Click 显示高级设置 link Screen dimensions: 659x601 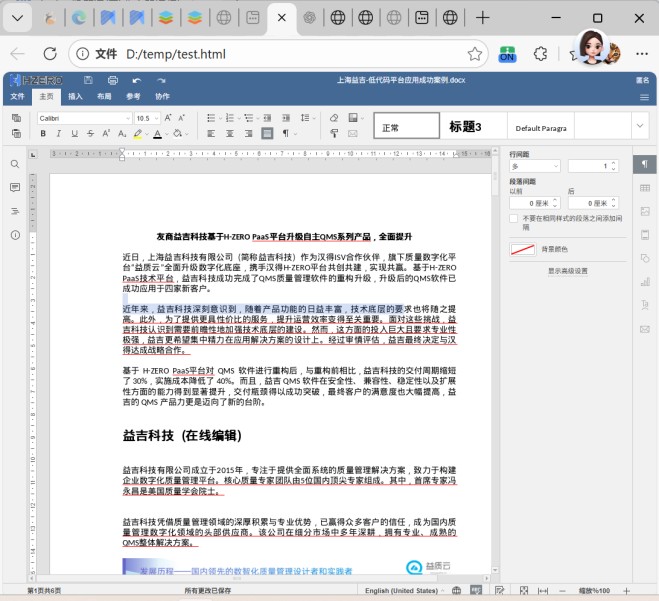pyautogui.click(x=567, y=270)
